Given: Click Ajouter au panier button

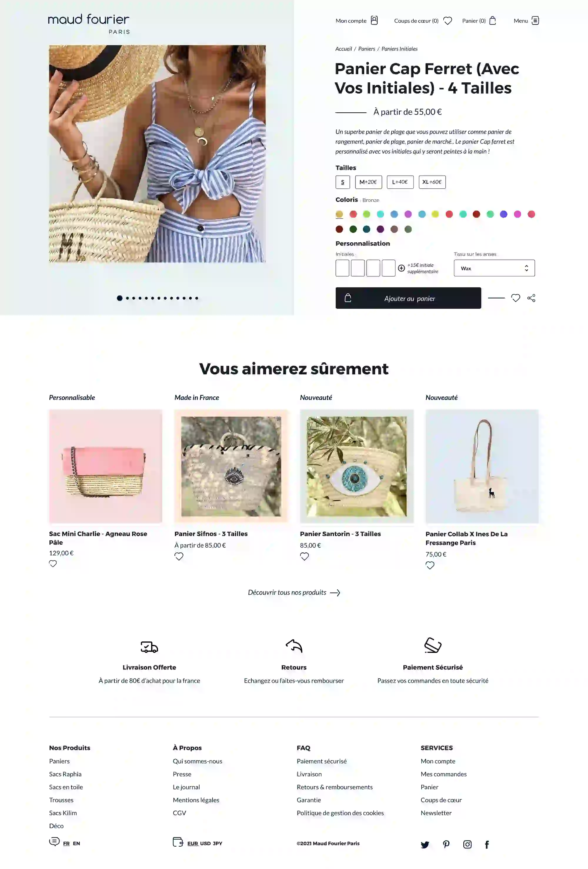Looking at the screenshot, I should click(408, 298).
